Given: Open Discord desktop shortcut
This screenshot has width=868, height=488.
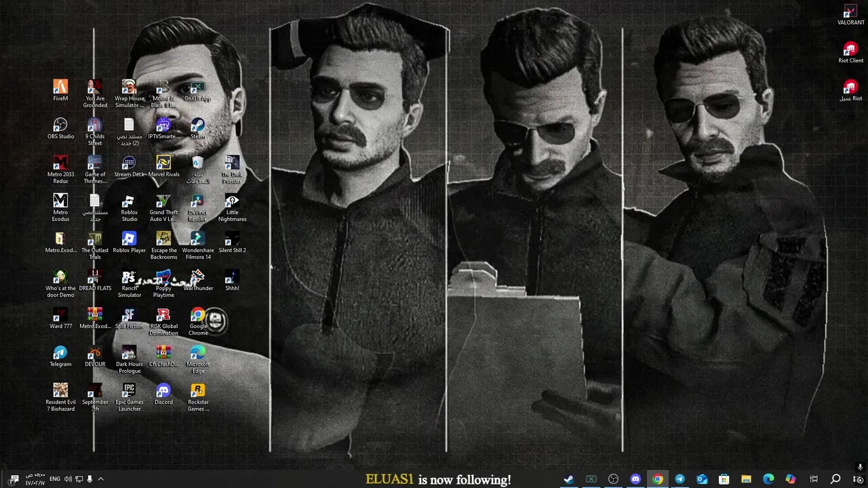Looking at the screenshot, I should (163, 394).
